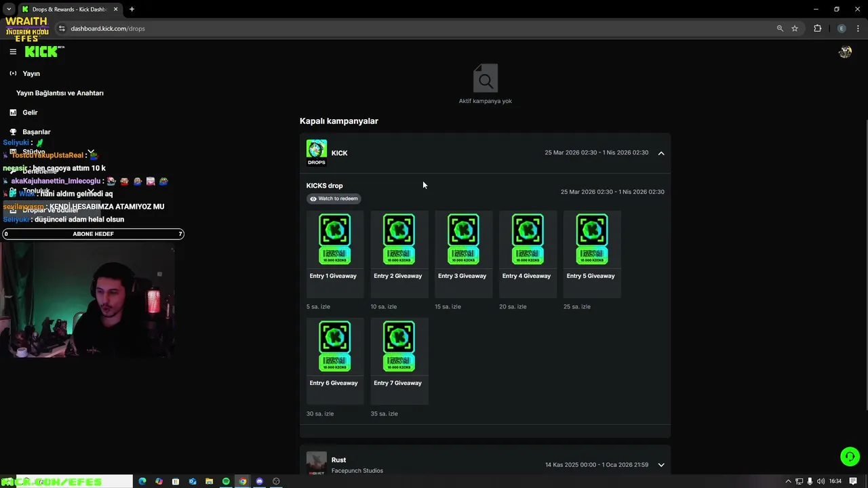Expand the Topluluk sidebar chevron
This screenshot has width=868, height=488.
tap(91, 191)
